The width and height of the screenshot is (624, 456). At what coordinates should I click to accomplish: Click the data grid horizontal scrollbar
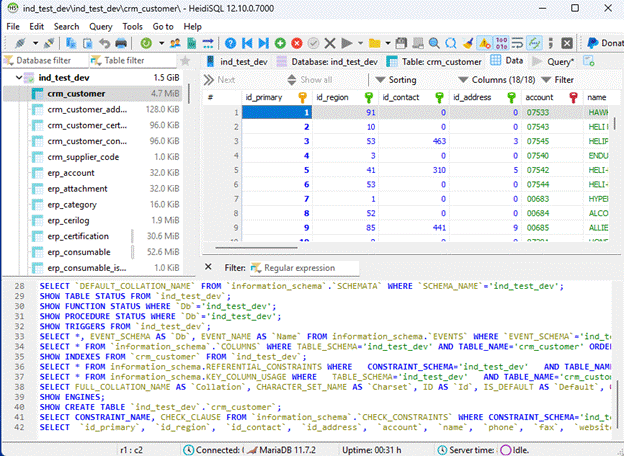256,247
